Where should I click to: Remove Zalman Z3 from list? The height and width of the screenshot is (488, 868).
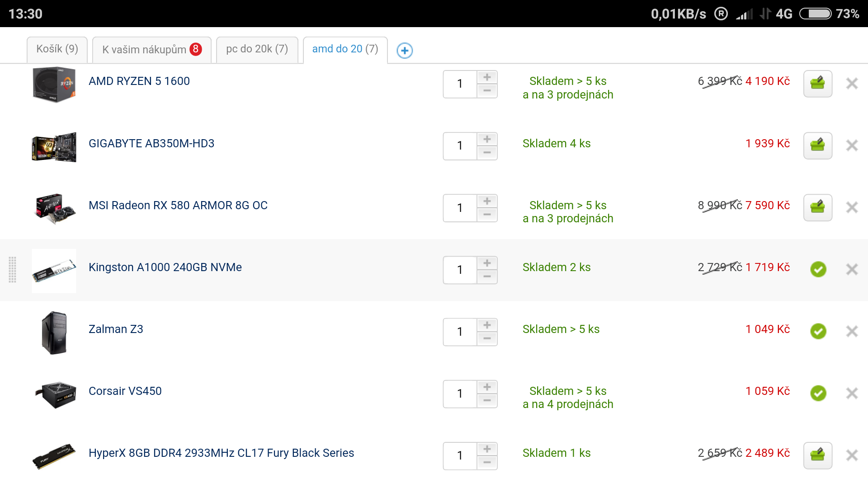point(852,331)
